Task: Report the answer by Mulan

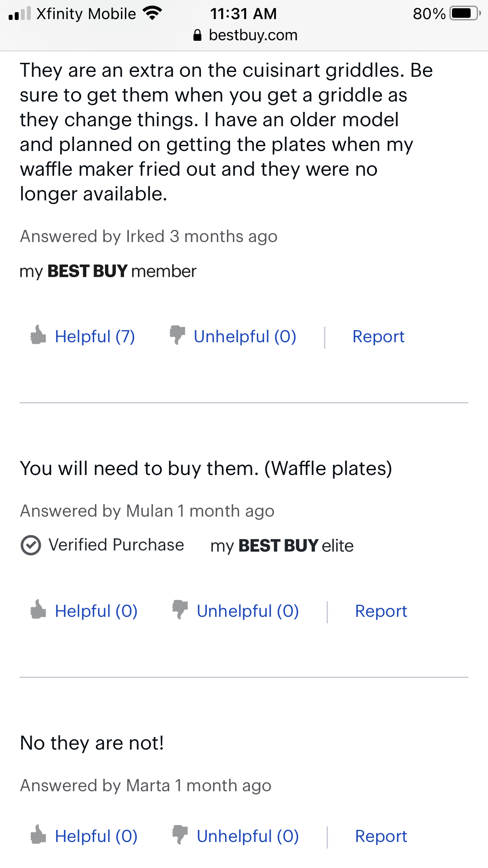Action: tap(381, 611)
